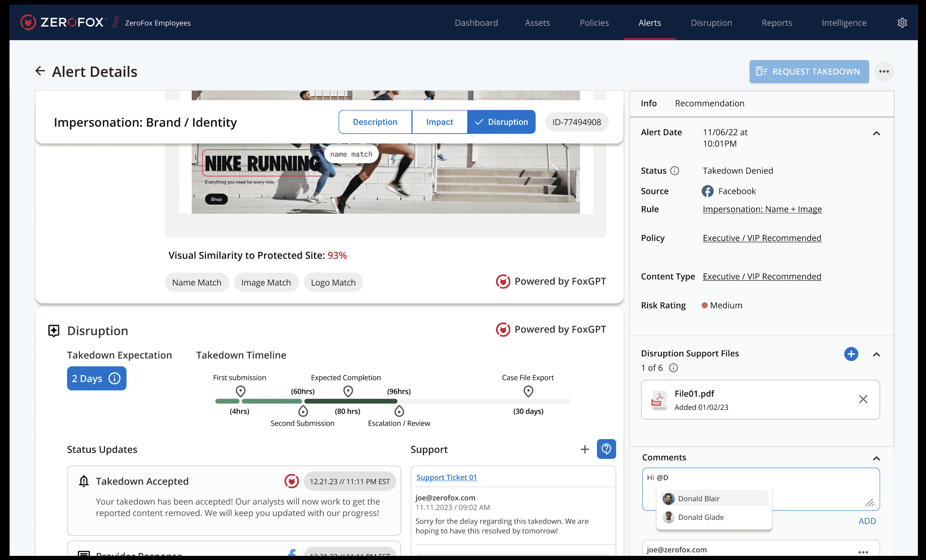Click the blue support help icon

(x=606, y=449)
